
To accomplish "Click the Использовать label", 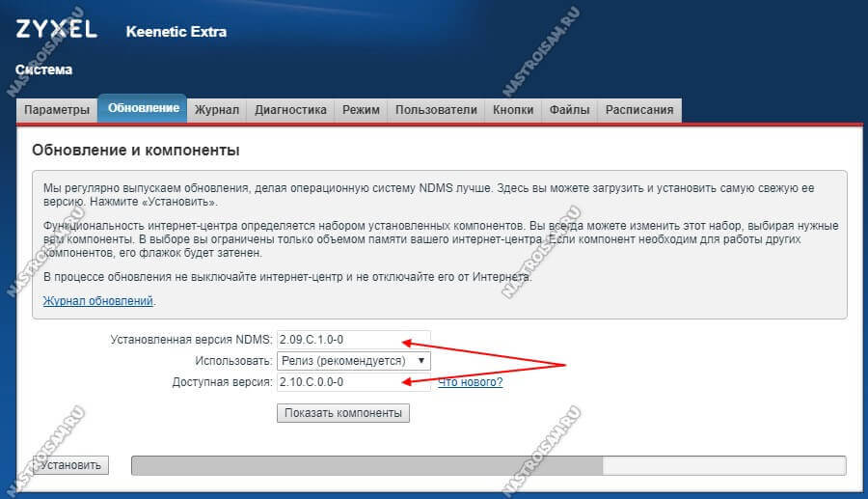I will (233, 361).
